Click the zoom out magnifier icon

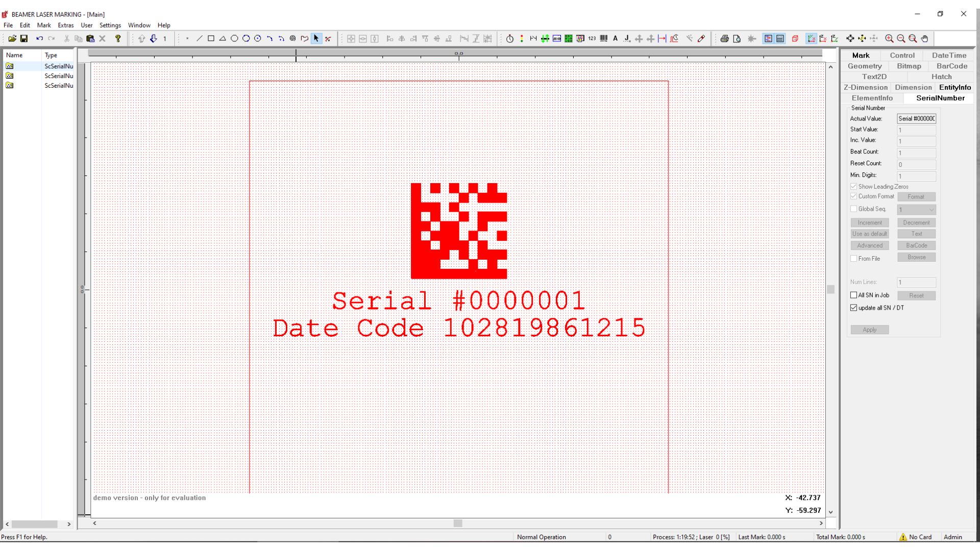(x=901, y=38)
